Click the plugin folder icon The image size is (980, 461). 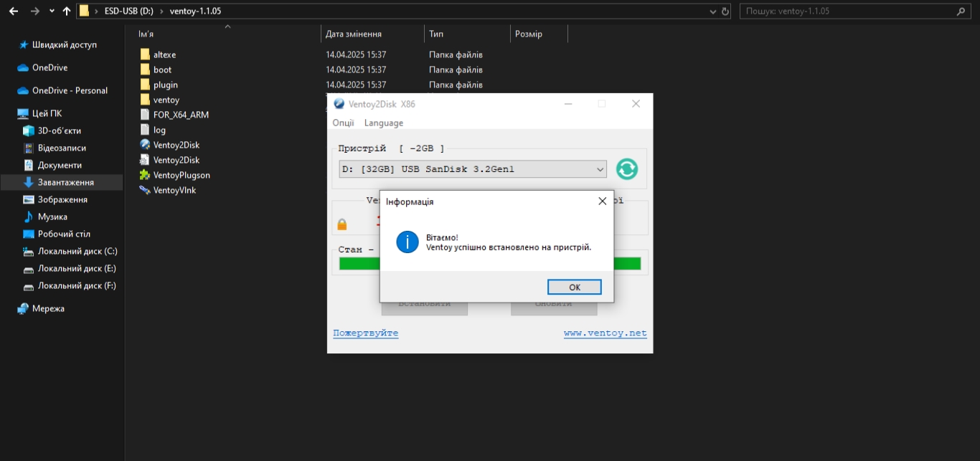click(x=145, y=85)
